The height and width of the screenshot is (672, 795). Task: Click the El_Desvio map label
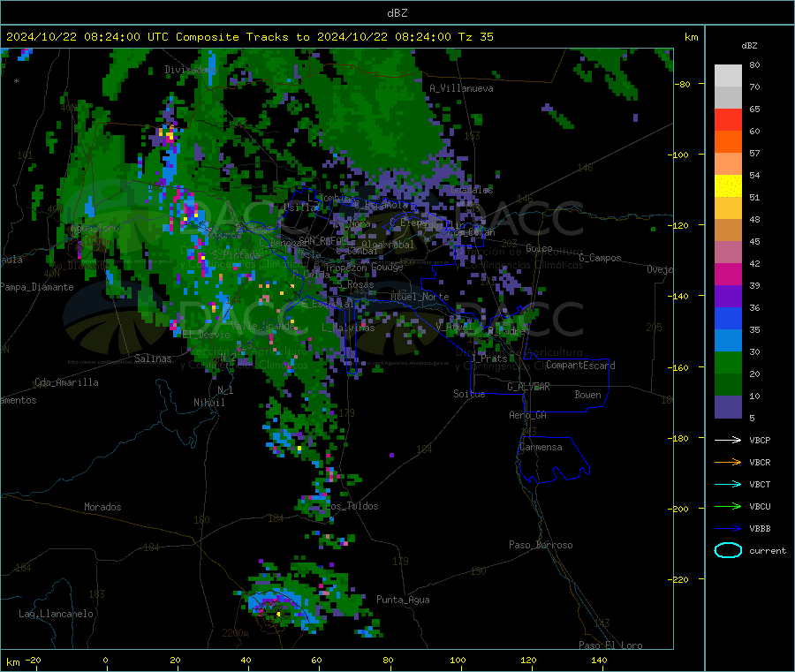(207, 335)
